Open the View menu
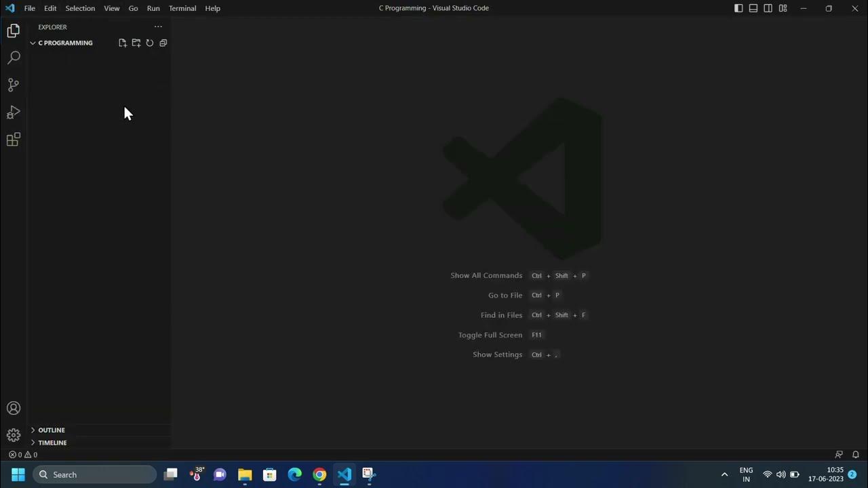868x488 pixels. [x=112, y=8]
